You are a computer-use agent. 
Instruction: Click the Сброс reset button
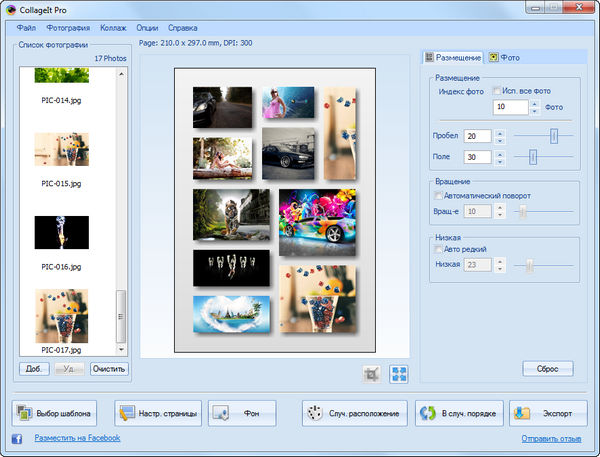point(547,369)
